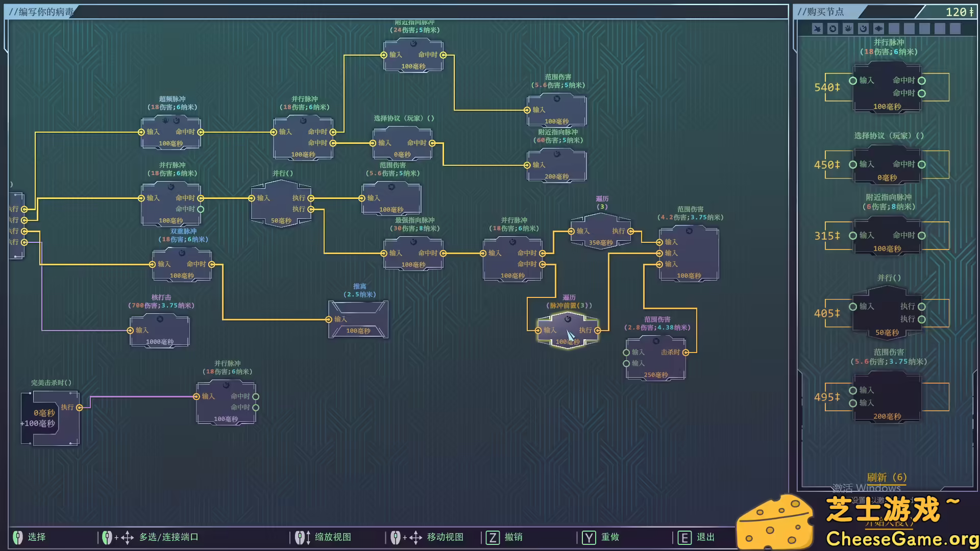Click the cheese logo next to CheeseGame.org
The width and height of the screenshot is (980, 551).
tap(777, 521)
